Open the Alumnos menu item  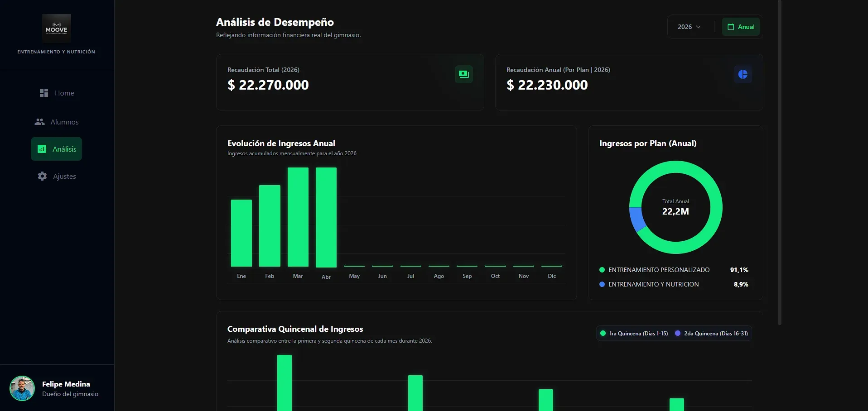pyautogui.click(x=57, y=122)
